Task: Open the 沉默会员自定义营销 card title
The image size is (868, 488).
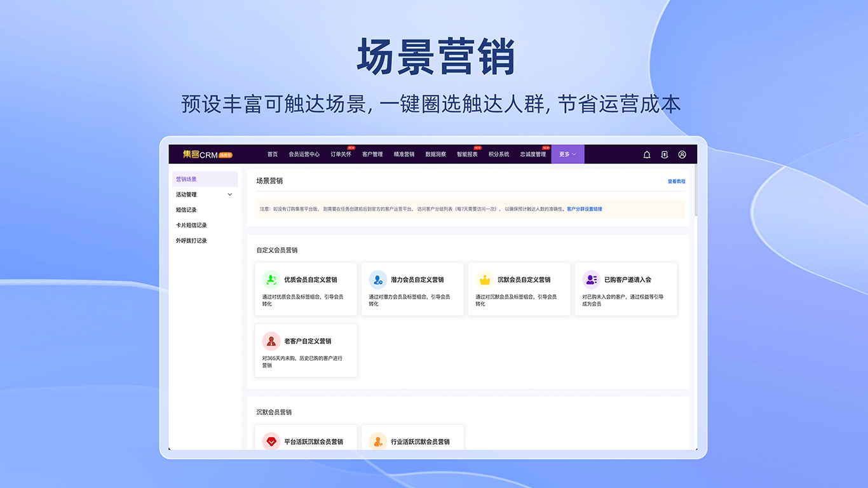Action: click(x=524, y=280)
